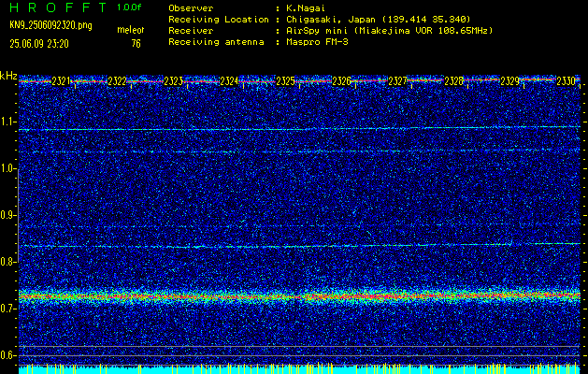
Task: Click the meteor count value 76
Action: (136, 44)
